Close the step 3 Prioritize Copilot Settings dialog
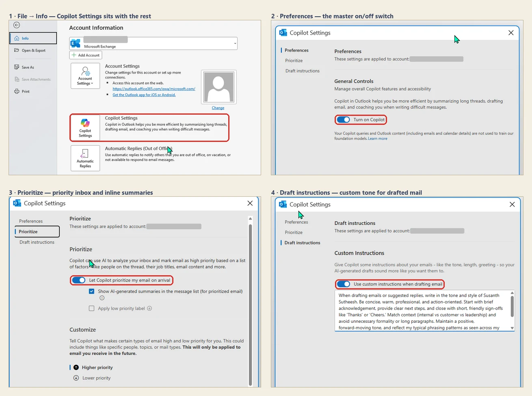This screenshot has height=396, width=532. (x=250, y=203)
